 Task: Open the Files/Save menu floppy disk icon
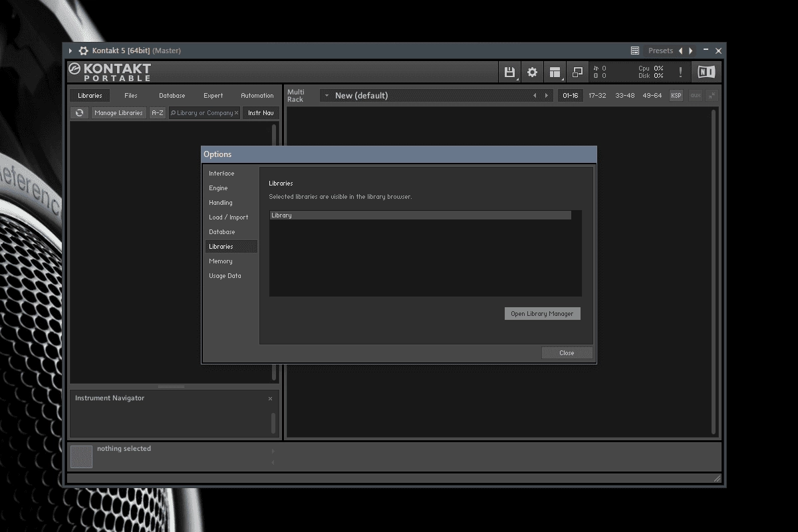tap(509, 72)
